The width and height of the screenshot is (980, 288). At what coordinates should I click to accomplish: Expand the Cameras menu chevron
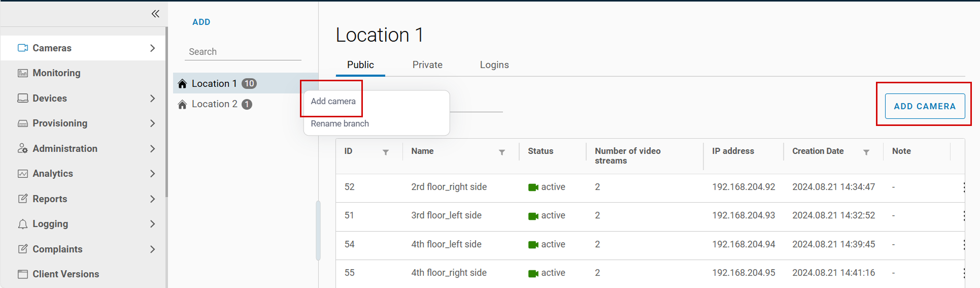[x=152, y=48]
